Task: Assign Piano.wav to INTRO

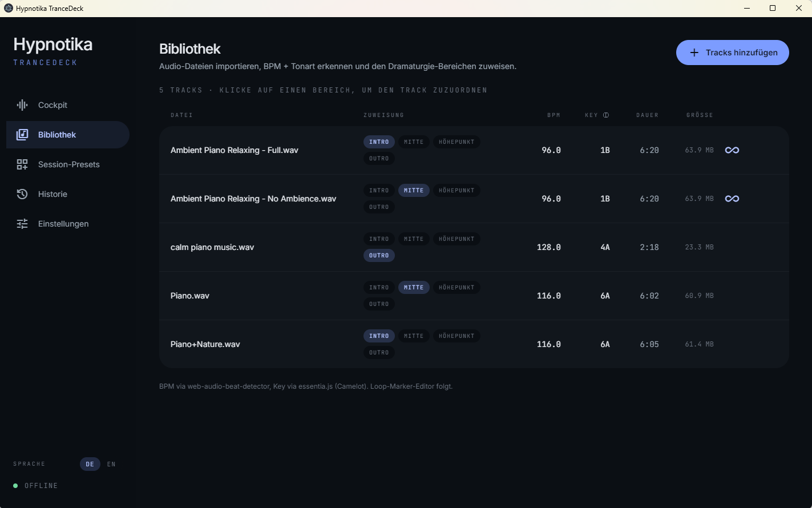Action: 379,287
